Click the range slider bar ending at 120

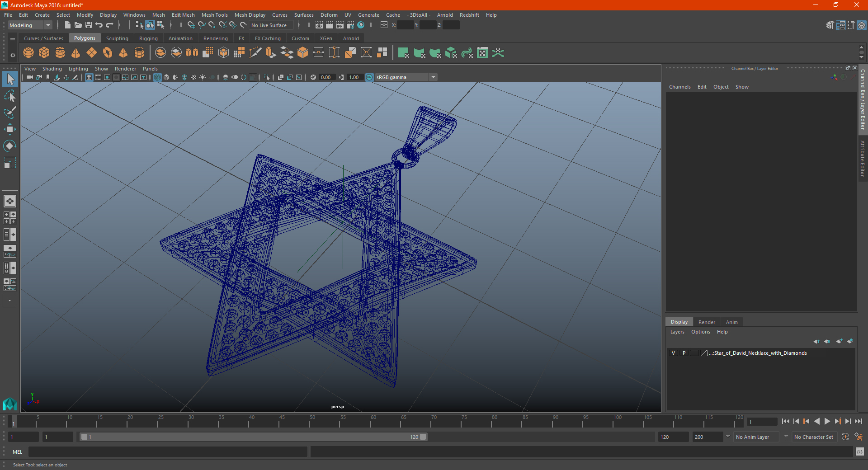[254, 437]
